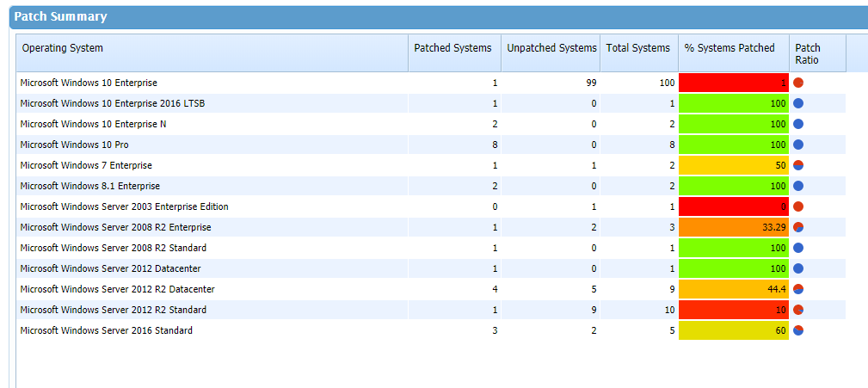Click the pie icon for Server 2016 Standard

[x=798, y=330]
